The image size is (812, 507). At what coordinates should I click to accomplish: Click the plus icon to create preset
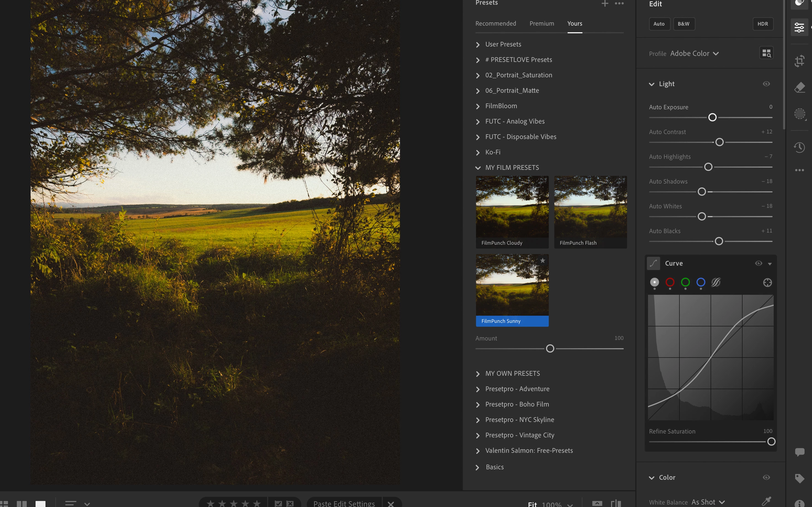point(605,4)
